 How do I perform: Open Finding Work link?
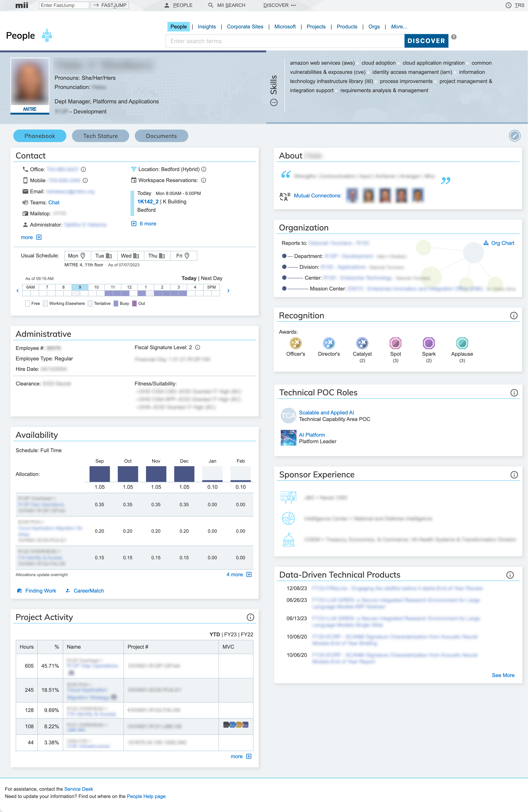(36, 590)
